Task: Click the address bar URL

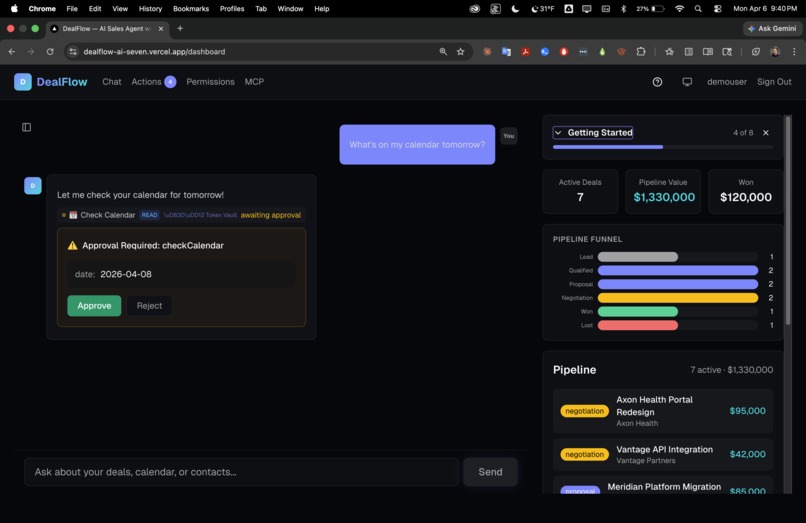Action: click(x=154, y=51)
